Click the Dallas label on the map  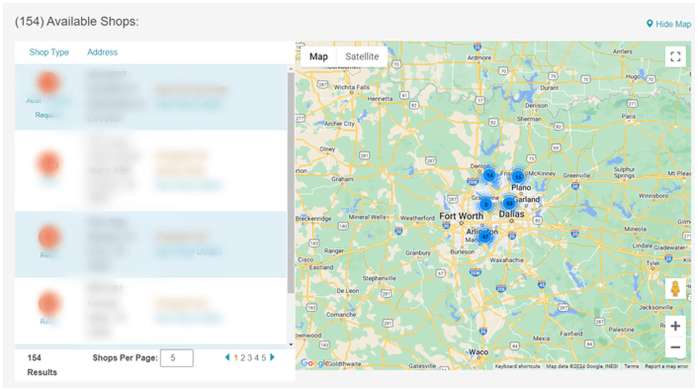[511, 214]
